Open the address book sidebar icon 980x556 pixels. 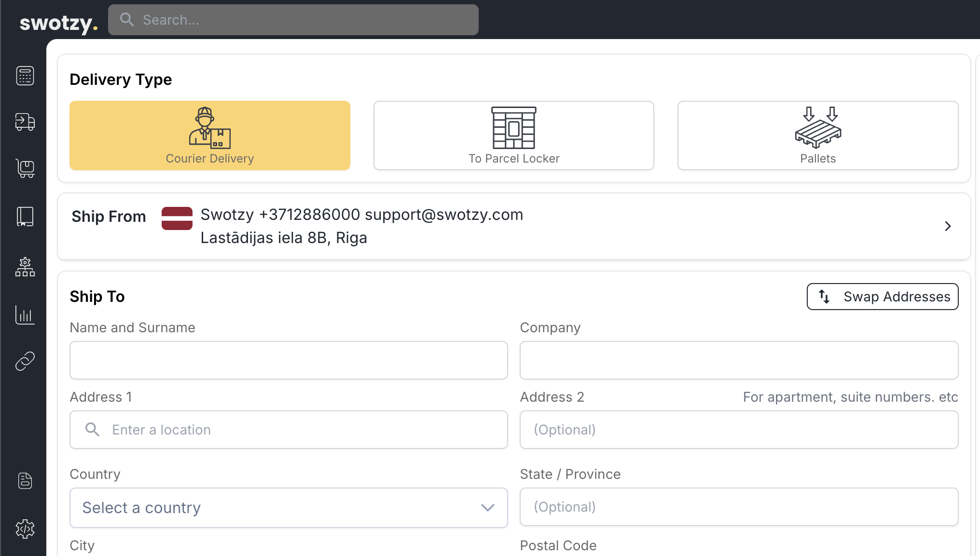tap(25, 217)
